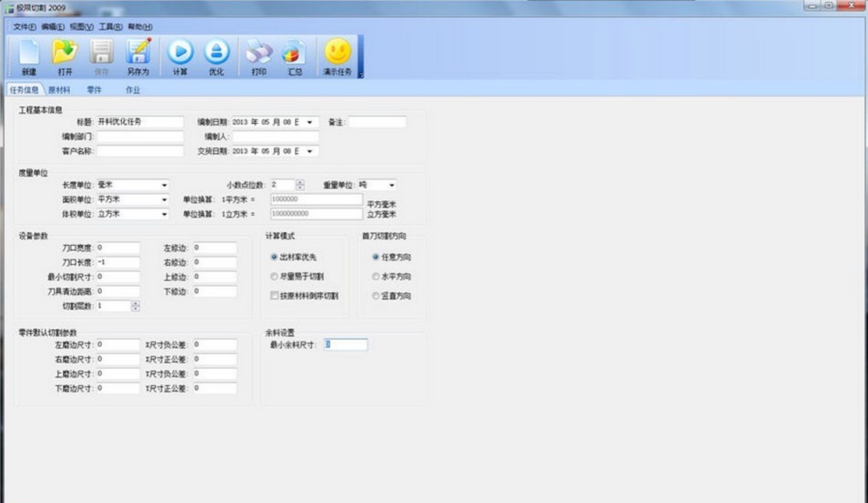Image resolution: width=868 pixels, height=503 pixels.
Task: Click the 上修边 input field
Action: click(x=215, y=276)
